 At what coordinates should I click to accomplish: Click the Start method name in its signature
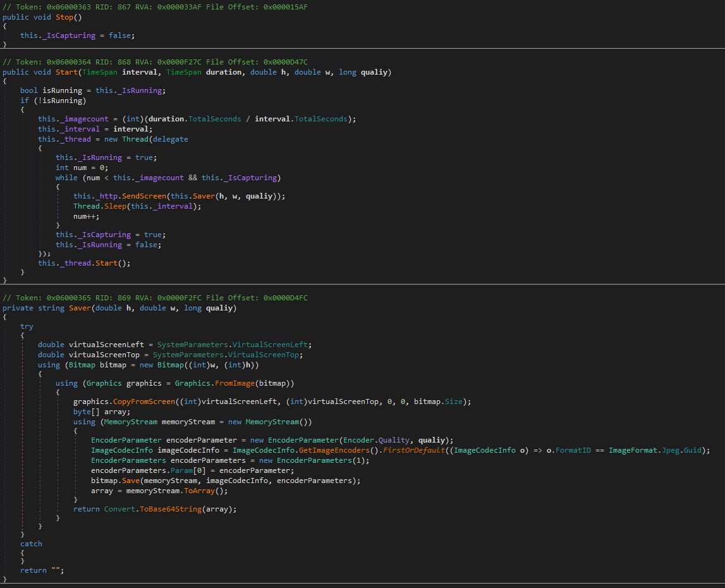point(66,72)
